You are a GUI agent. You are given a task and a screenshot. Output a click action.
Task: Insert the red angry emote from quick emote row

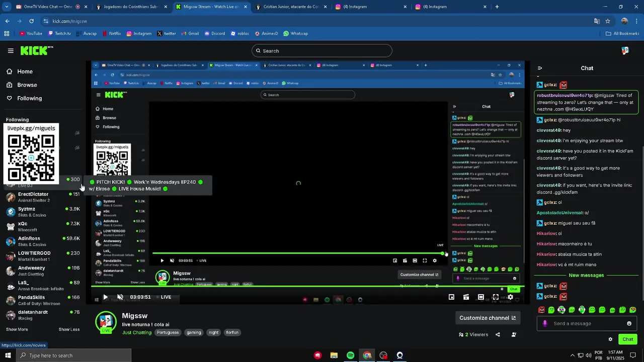[541, 310]
